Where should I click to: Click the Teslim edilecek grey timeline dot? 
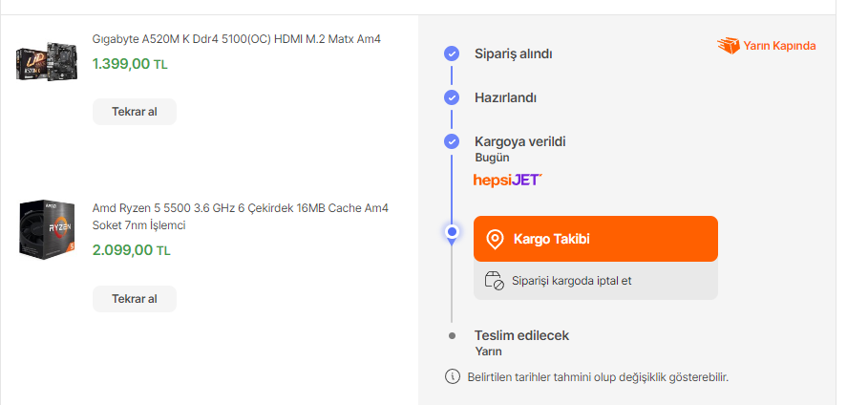tap(452, 335)
